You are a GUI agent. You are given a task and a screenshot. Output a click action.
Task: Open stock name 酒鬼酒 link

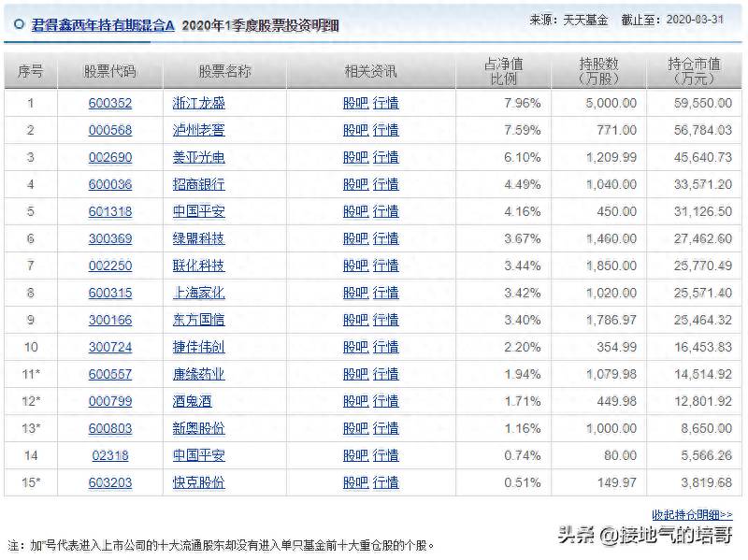[192, 402]
